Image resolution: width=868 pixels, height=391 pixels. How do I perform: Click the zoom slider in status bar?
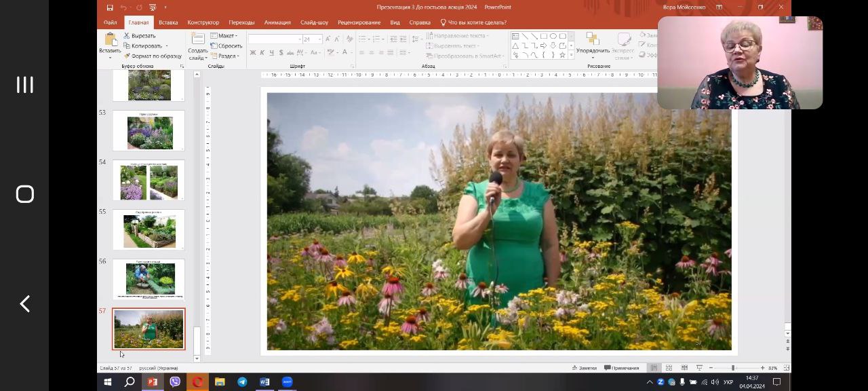(x=733, y=368)
